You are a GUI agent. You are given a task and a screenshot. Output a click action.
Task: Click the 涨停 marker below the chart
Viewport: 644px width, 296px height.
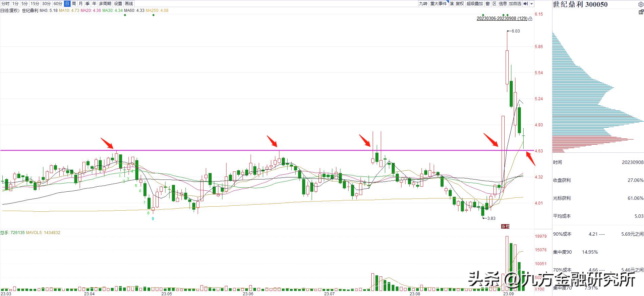[x=505, y=226]
